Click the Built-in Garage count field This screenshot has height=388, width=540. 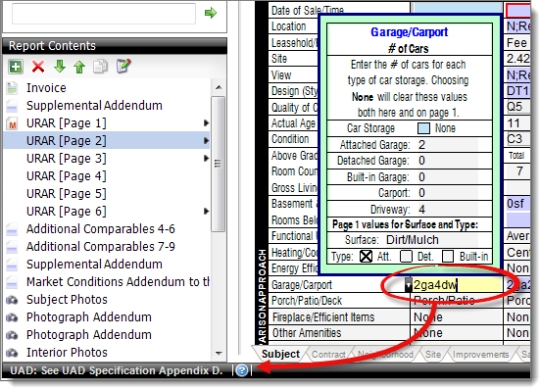coord(448,177)
